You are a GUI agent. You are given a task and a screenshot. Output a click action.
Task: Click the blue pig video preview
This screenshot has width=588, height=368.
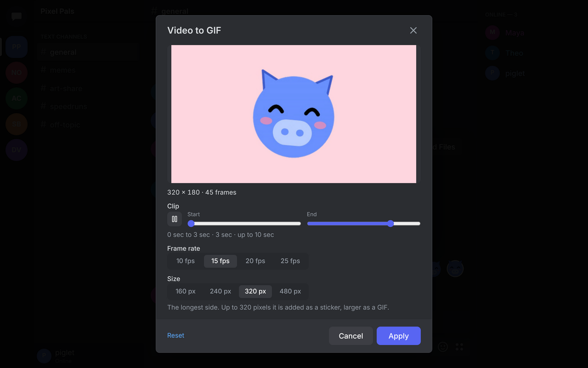tap(294, 114)
